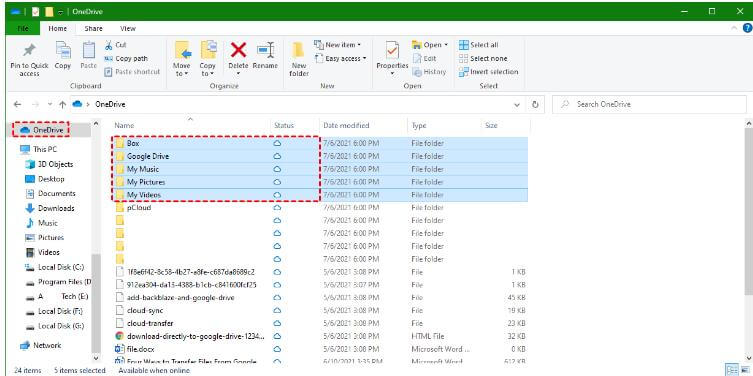Open recent locations dropdown arrow
The width and height of the screenshot is (753, 376).
click(x=50, y=104)
